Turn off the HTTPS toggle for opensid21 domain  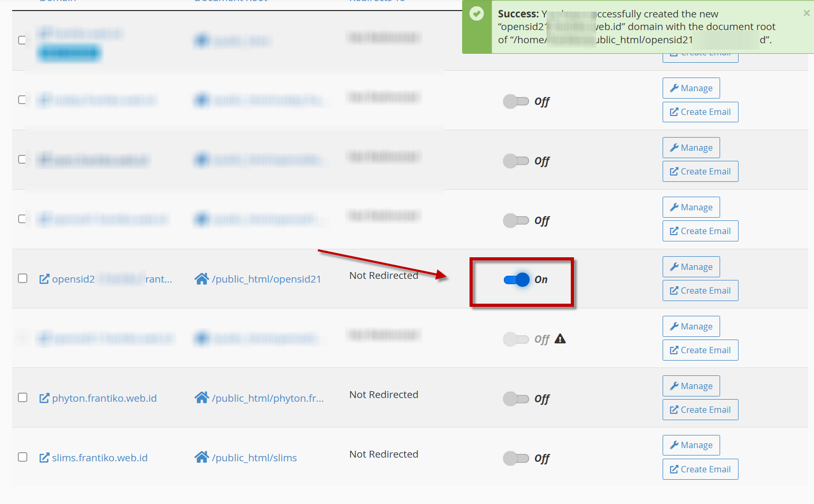tap(516, 279)
